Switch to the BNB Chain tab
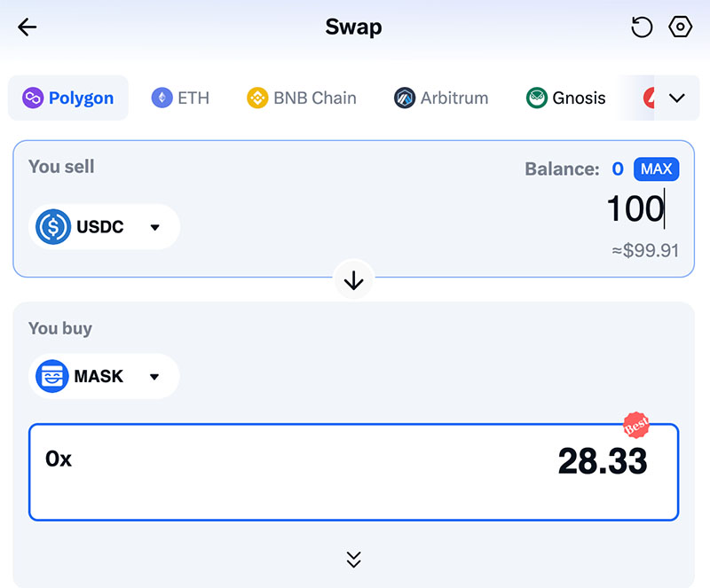The height and width of the screenshot is (588, 710). [x=302, y=98]
